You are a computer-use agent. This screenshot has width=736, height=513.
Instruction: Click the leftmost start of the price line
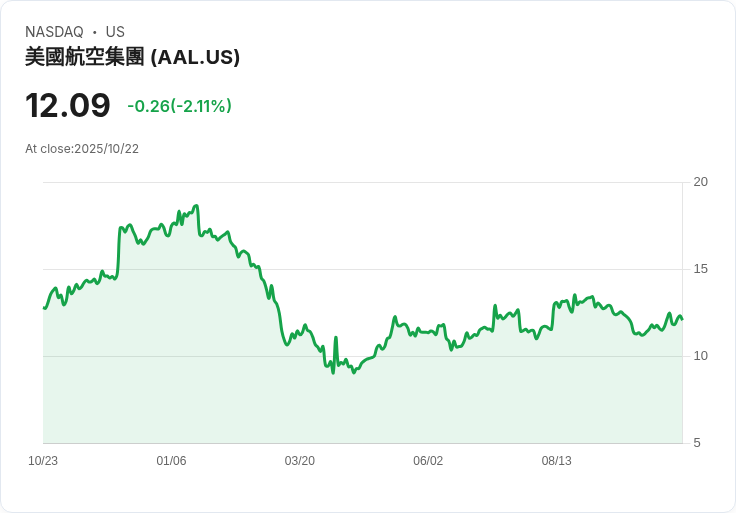[44, 308]
